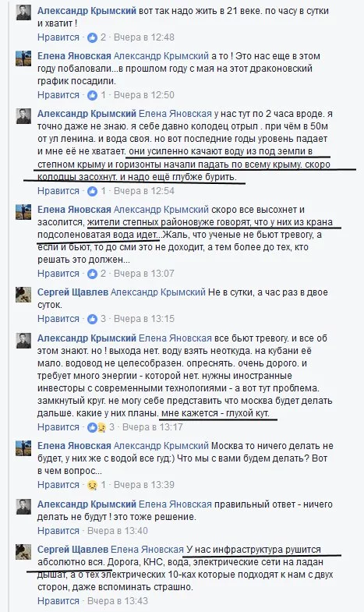Open reactions icons on 13:17 comment
The image size is (364, 612).
tap(97, 427)
